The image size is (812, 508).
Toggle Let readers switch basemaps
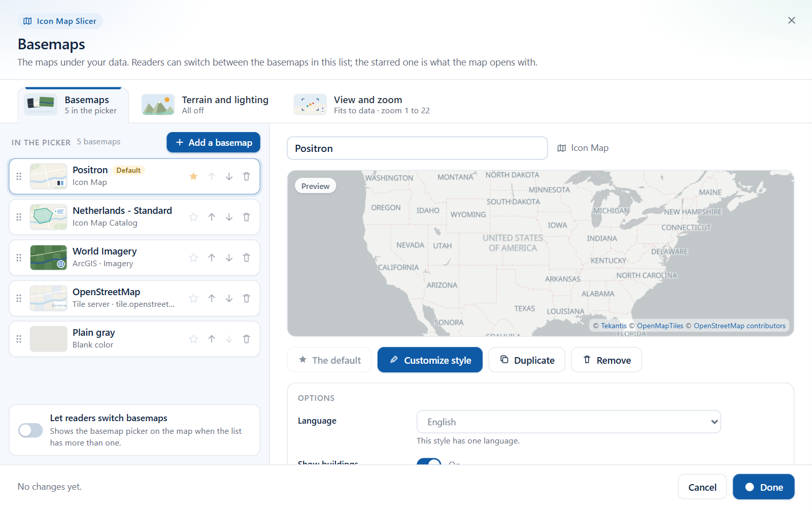point(30,430)
